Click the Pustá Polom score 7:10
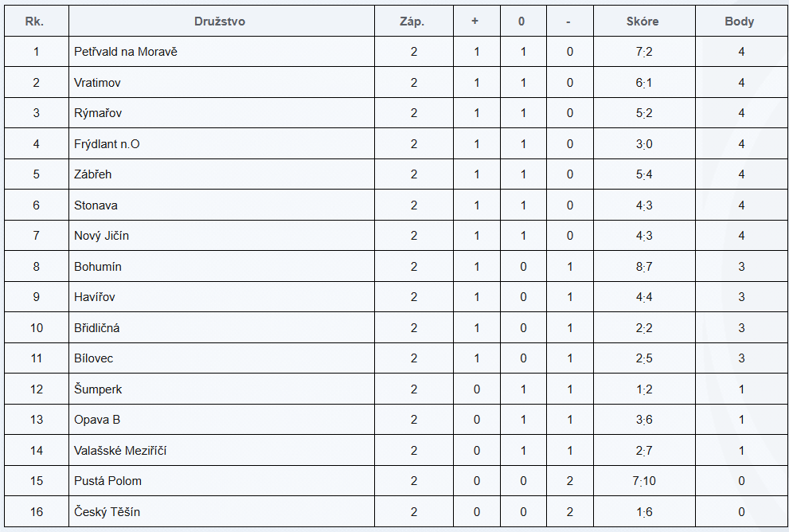Screen dimensions: 789x532 coord(644,481)
